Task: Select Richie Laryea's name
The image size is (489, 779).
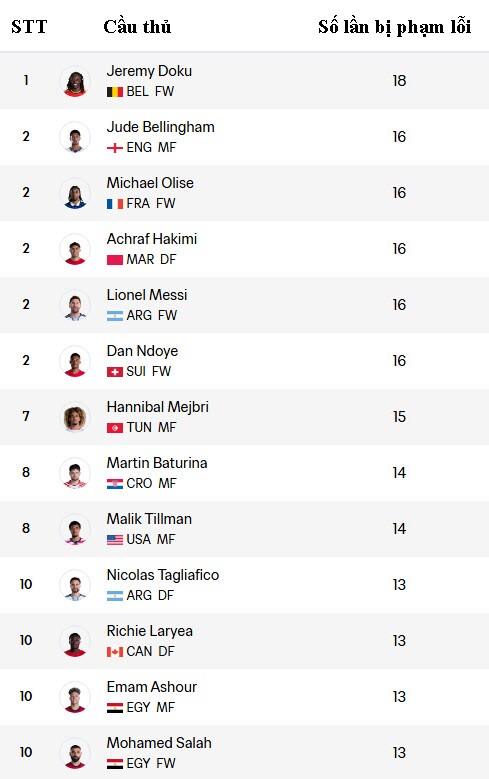Action: (150, 631)
